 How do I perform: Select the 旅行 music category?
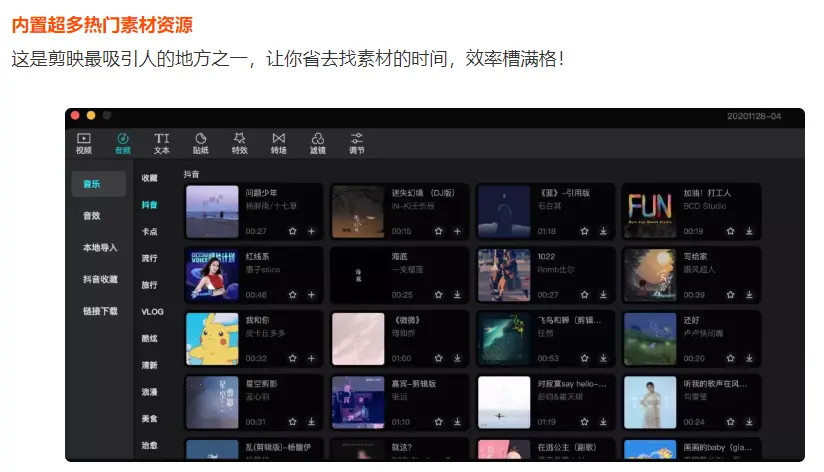(149, 285)
